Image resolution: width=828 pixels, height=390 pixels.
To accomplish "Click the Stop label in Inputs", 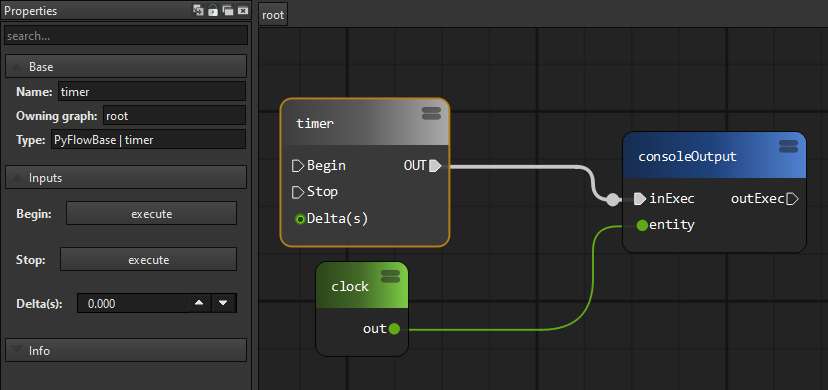I will 31,260.
